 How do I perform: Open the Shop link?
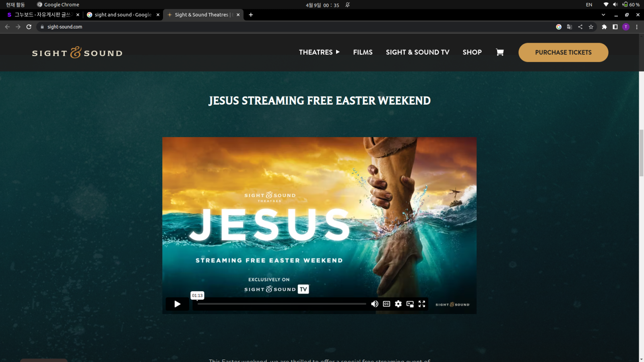pyautogui.click(x=472, y=52)
